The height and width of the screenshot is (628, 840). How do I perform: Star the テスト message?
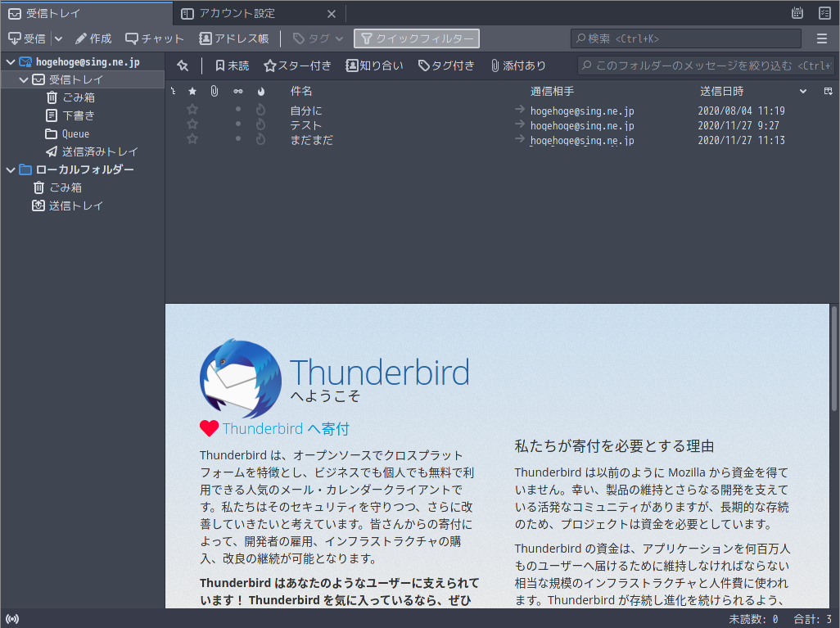click(192, 124)
